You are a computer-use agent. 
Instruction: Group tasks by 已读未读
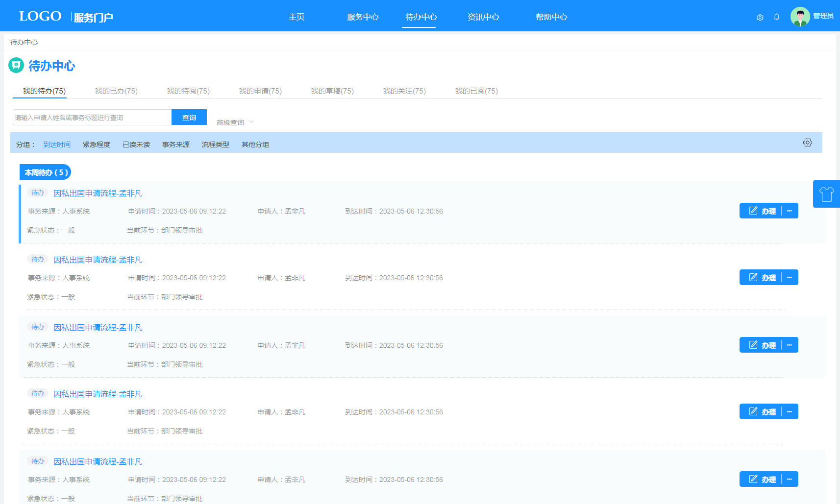coord(136,144)
